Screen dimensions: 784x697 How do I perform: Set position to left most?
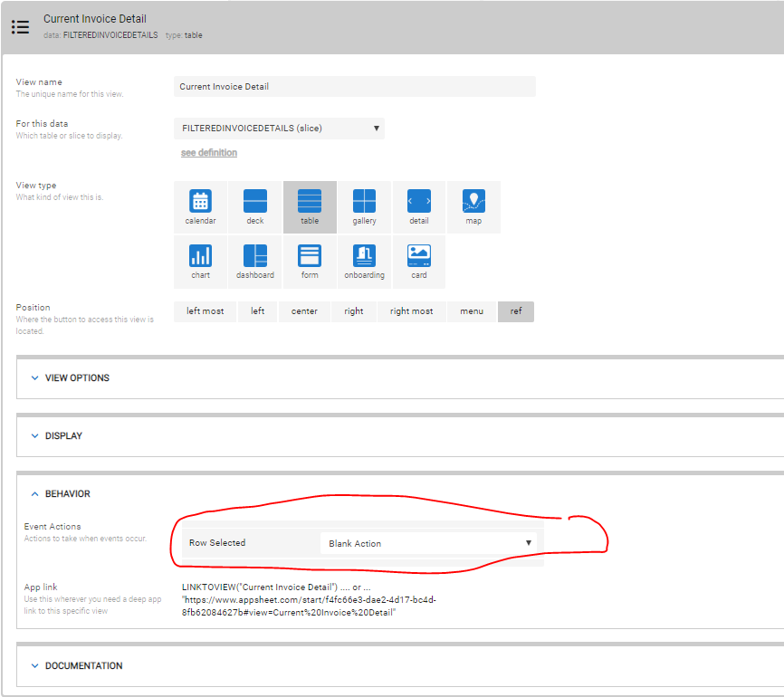(205, 311)
